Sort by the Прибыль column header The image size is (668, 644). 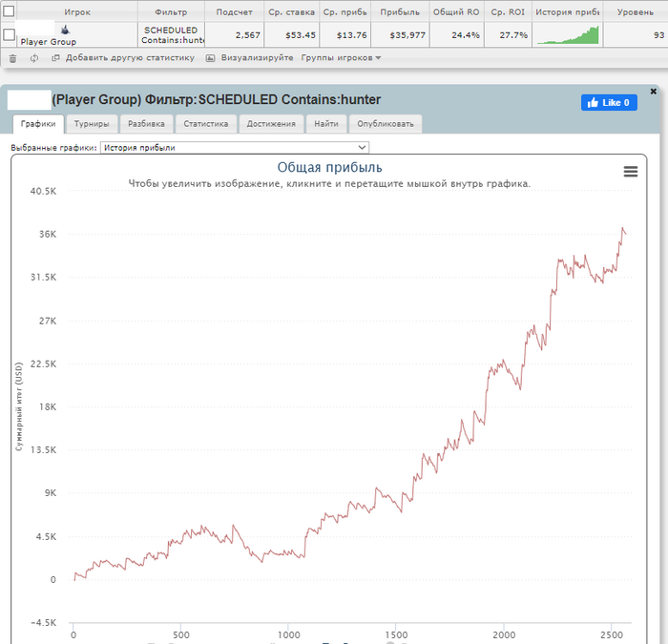[x=400, y=11]
